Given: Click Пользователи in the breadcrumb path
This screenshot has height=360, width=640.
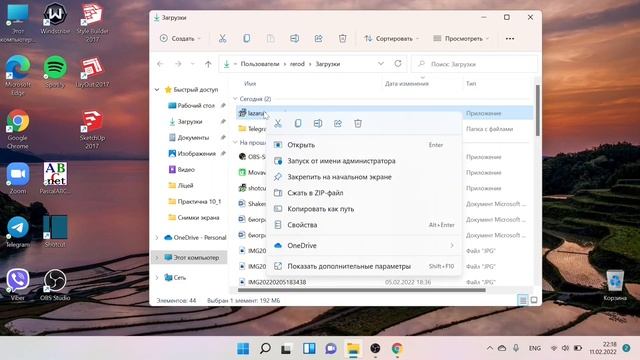Looking at the screenshot, I should 260,64.
